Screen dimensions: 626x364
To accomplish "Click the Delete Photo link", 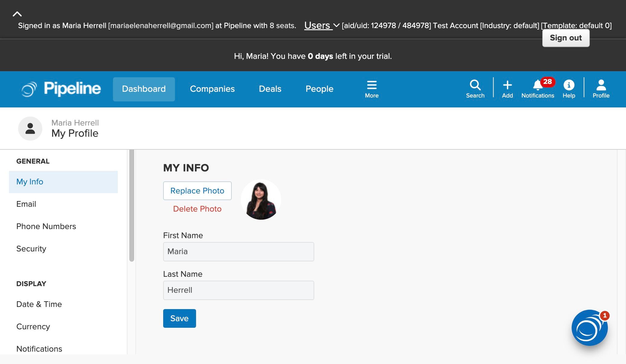I will coord(197,209).
